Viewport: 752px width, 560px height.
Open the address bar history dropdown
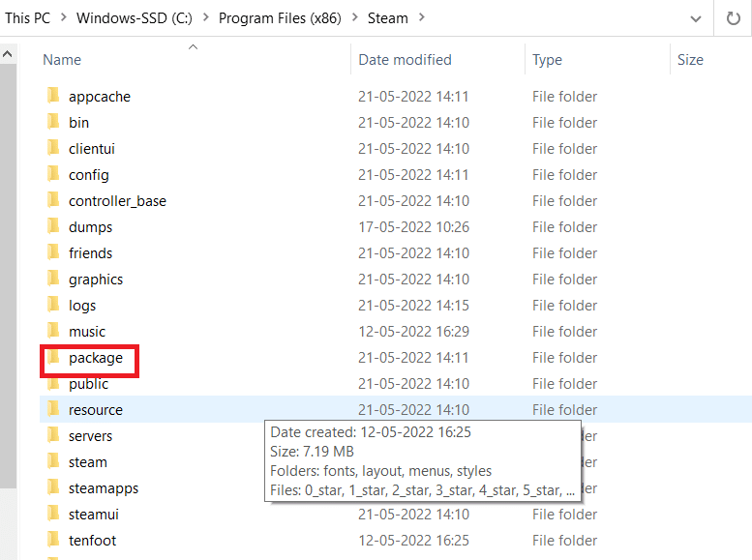coord(696,18)
